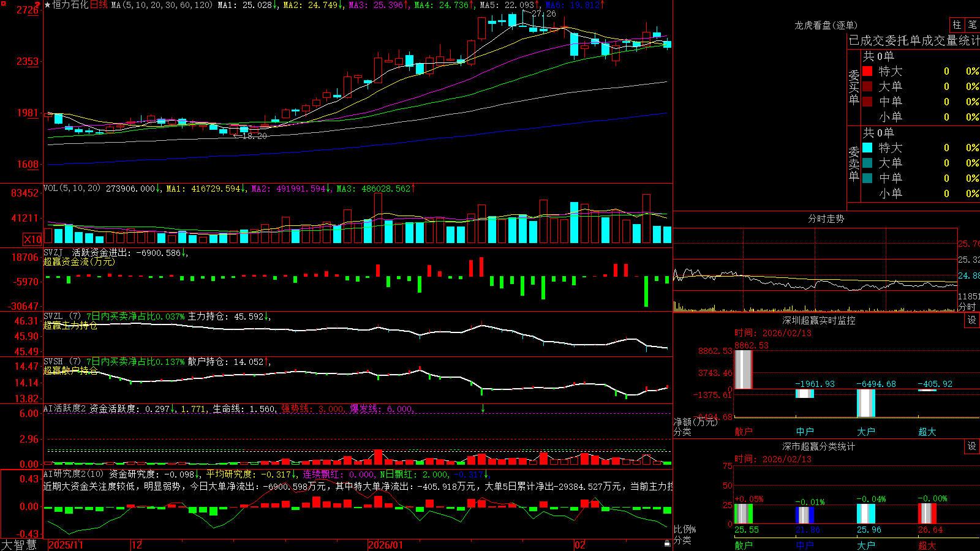This screenshot has height=551, width=980.
Task: Click the 中户 bar labeled -1961.93
Action: [x=805, y=394]
